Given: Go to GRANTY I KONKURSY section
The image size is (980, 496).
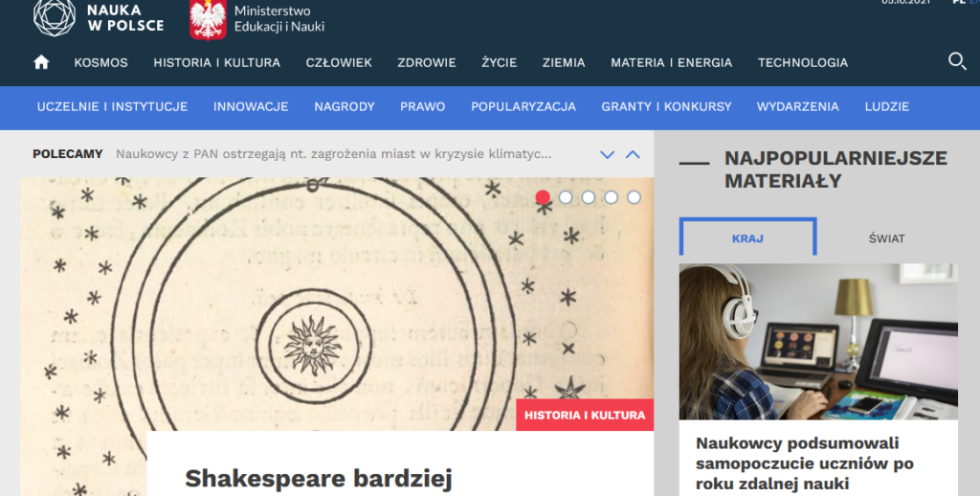Looking at the screenshot, I should tap(666, 106).
